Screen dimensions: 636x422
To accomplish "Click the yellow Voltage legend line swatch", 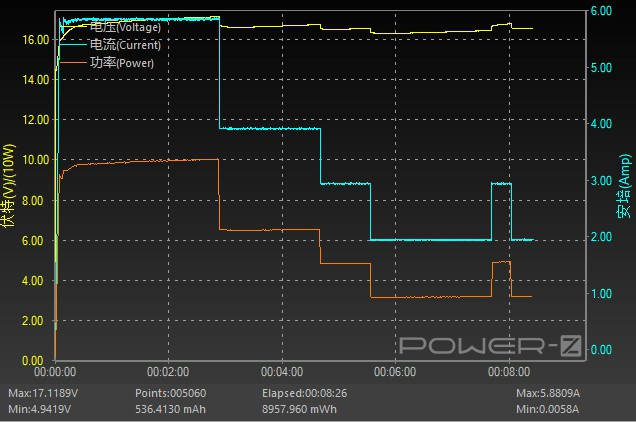I will pyautogui.click(x=75, y=27).
